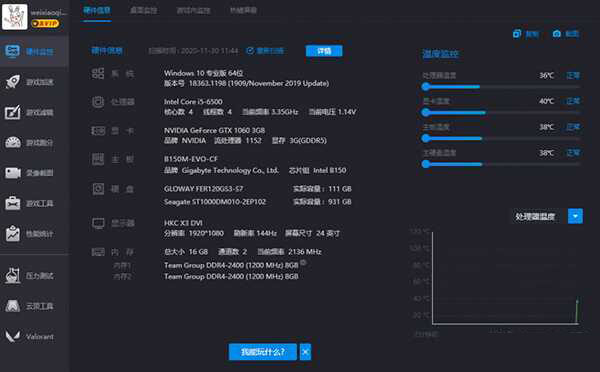Switch to the fourth top tab
This screenshot has height=372, width=600.
pos(243,11)
